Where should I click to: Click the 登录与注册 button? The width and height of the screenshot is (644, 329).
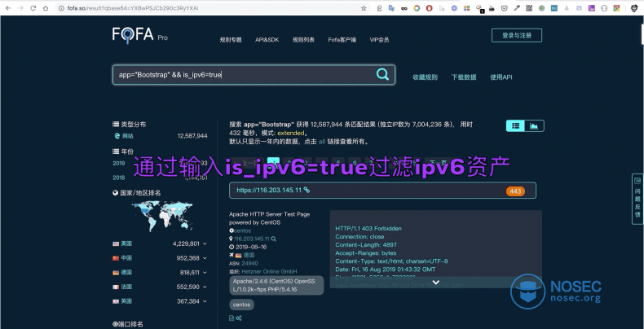pyautogui.click(x=517, y=35)
